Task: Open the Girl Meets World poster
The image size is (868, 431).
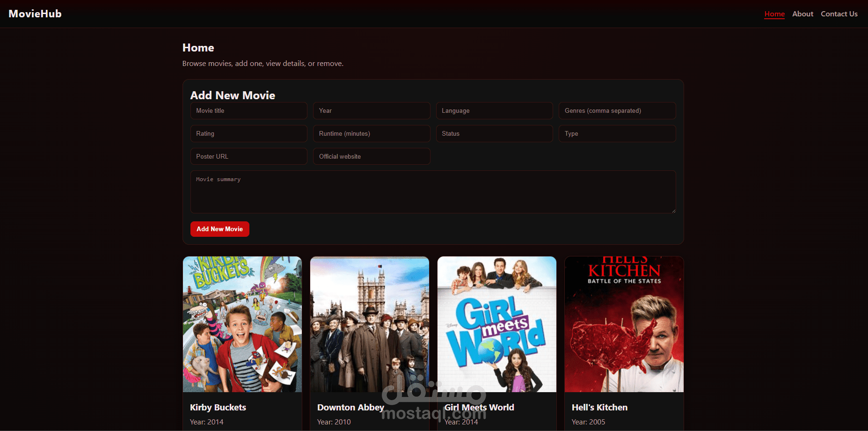Action: [x=497, y=324]
